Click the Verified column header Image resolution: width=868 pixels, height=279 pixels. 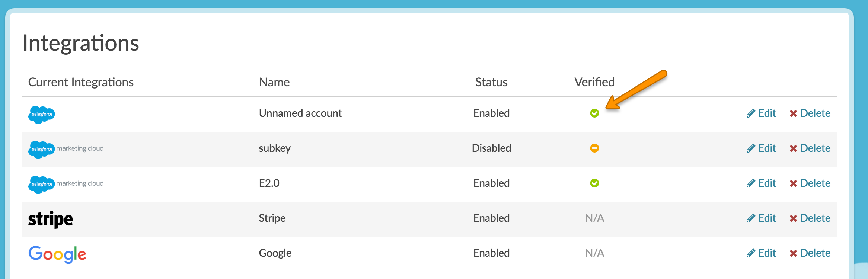pos(594,82)
